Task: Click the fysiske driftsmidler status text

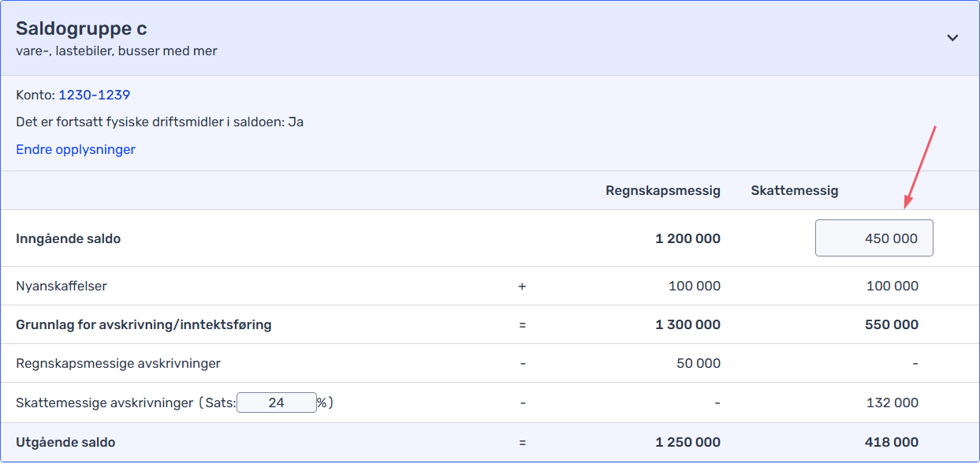Action: 159,122
